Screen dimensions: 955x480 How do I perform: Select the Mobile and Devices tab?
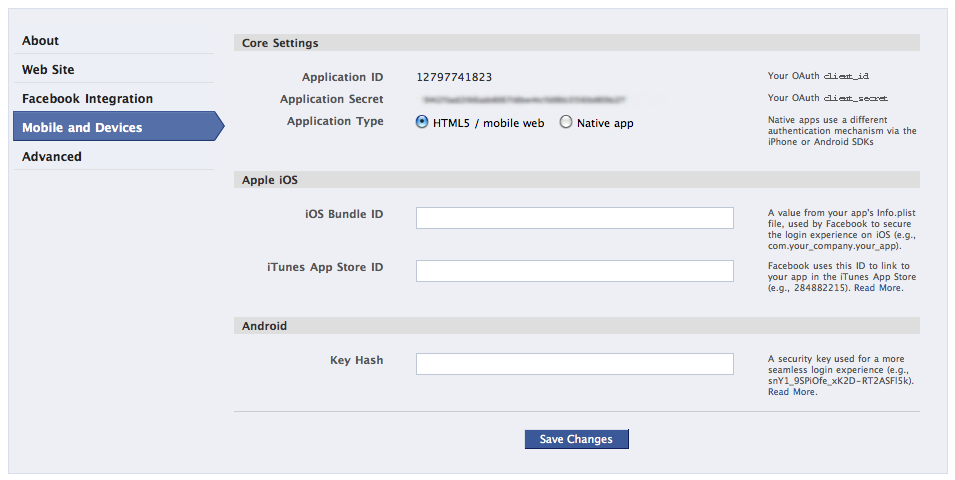[x=118, y=127]
